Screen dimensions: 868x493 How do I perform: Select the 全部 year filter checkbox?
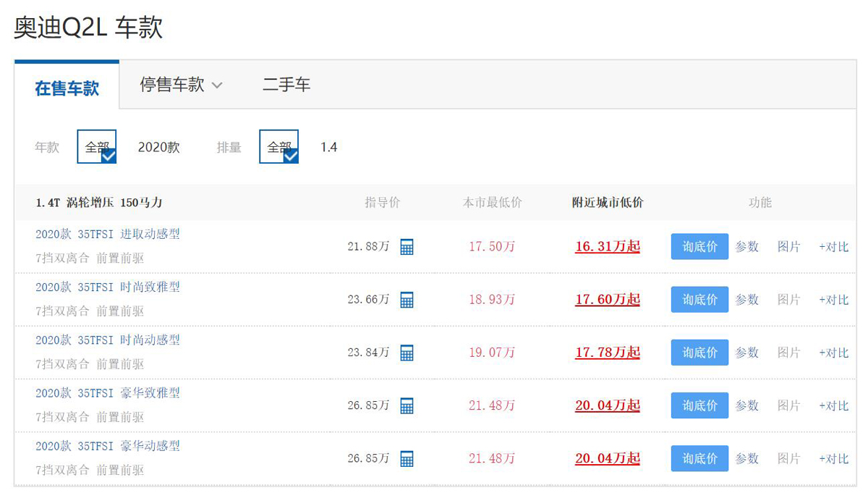[x=97, y=147]
